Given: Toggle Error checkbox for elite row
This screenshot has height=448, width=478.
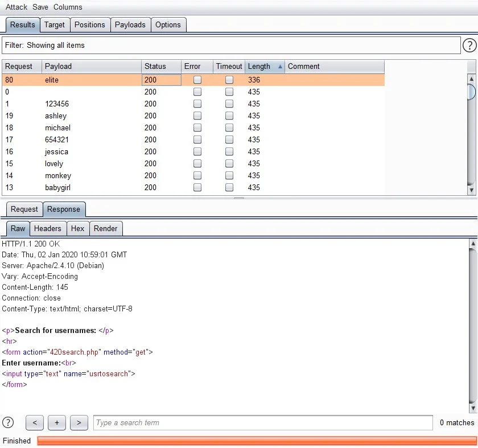Looking at the screenshot, I should pyautogui.click(x=197, y=80).
